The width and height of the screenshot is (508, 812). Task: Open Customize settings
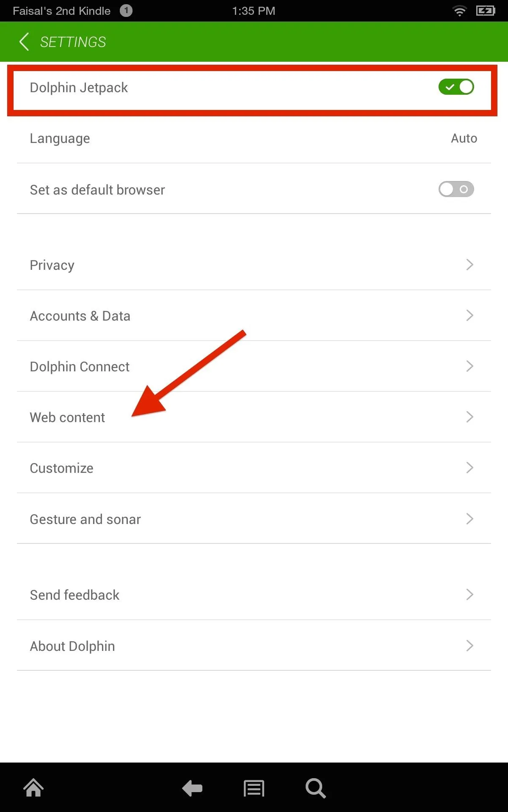254,468
